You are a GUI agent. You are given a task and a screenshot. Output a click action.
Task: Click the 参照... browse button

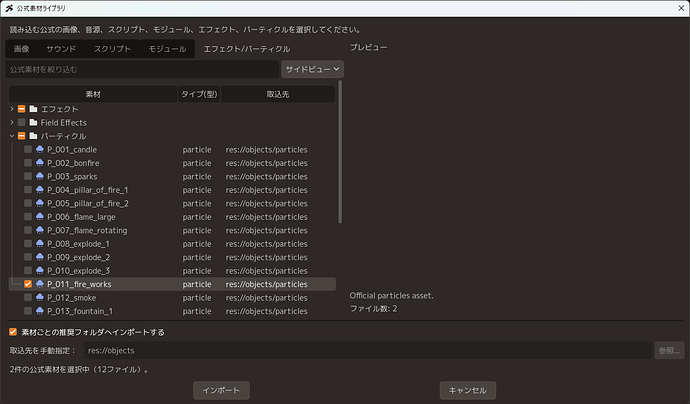(x=669, y=350)
